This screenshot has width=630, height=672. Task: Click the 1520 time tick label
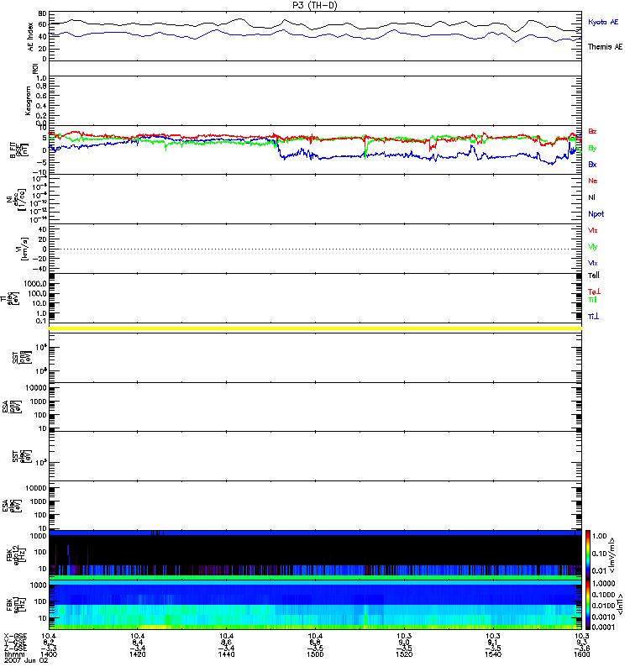[x=404, y=654]
